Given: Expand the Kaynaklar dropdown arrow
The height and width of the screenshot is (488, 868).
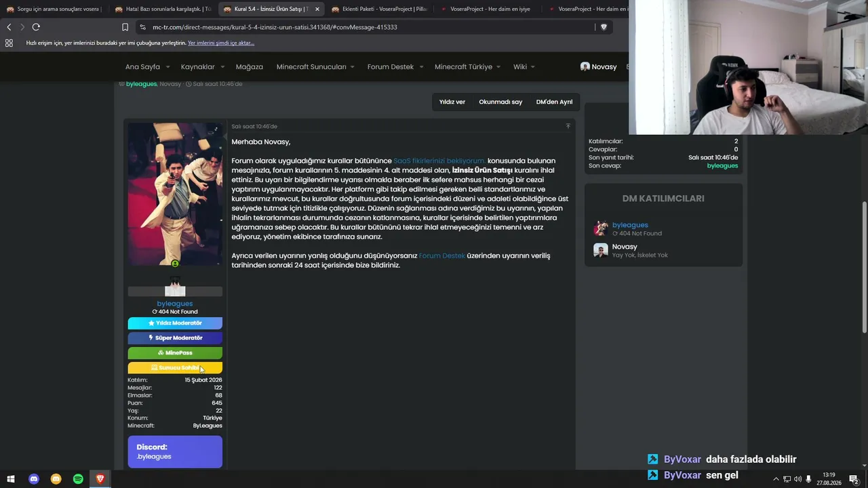Looking at the screenshot, I should click(x=222, y=67).
